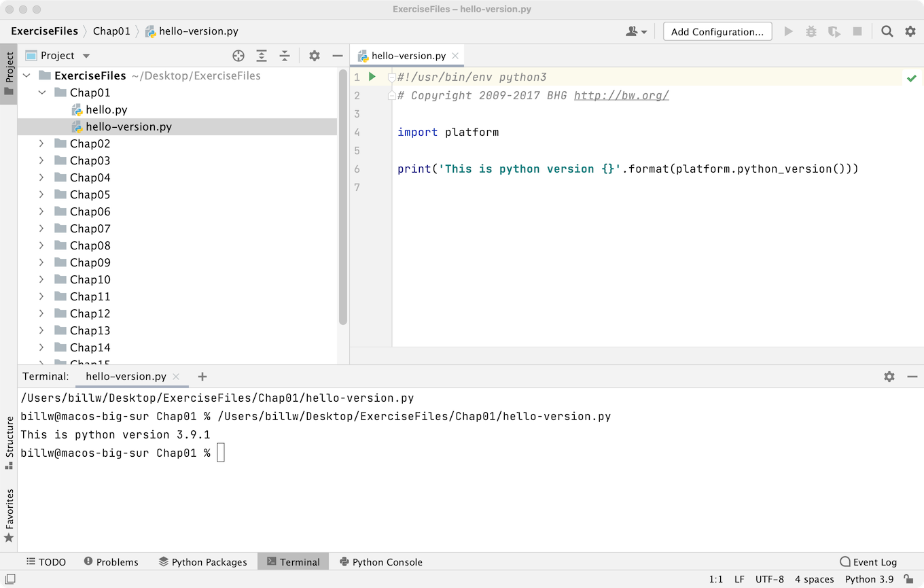Screen dimensions: 924x588
Task: Select the Chap12 folder row
Action: click(x=177, y=313)
